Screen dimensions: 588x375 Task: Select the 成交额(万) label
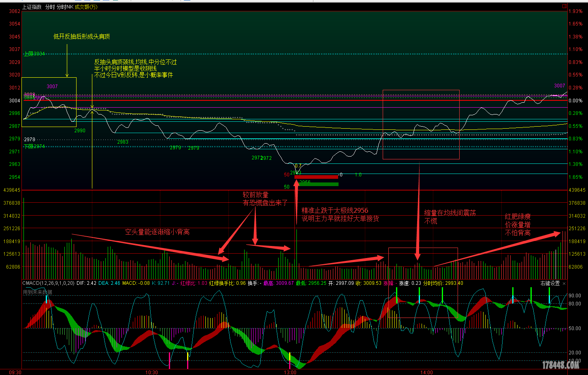[x=86, y=7]
